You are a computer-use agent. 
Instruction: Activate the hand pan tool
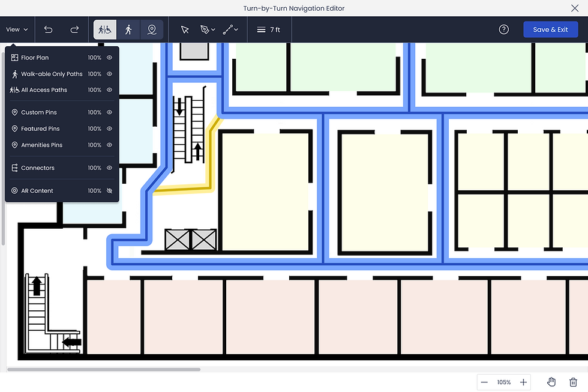[551, 382]
